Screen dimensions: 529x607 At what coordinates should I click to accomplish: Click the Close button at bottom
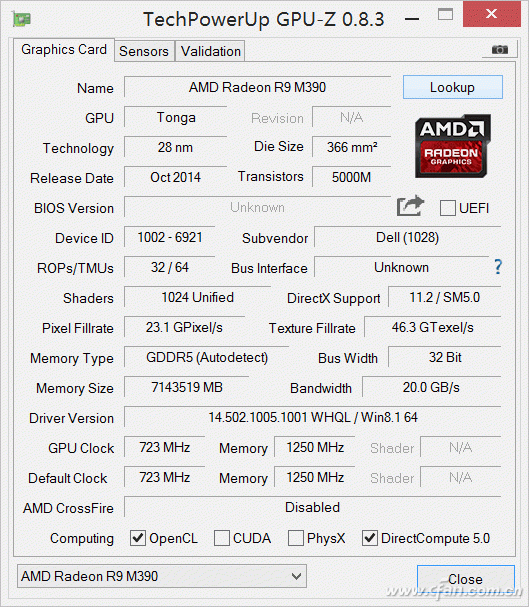tap(466, 579)
